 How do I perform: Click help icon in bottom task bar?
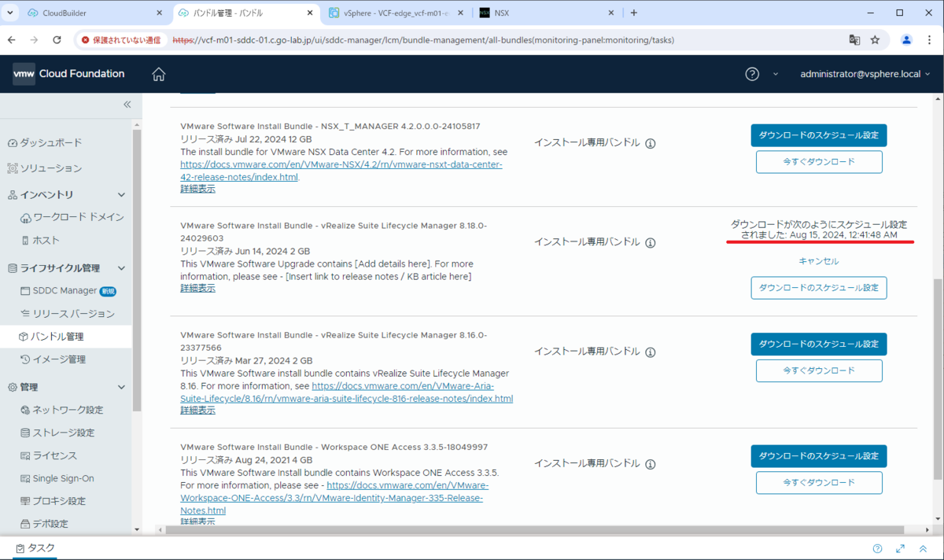tap(878, 549)
